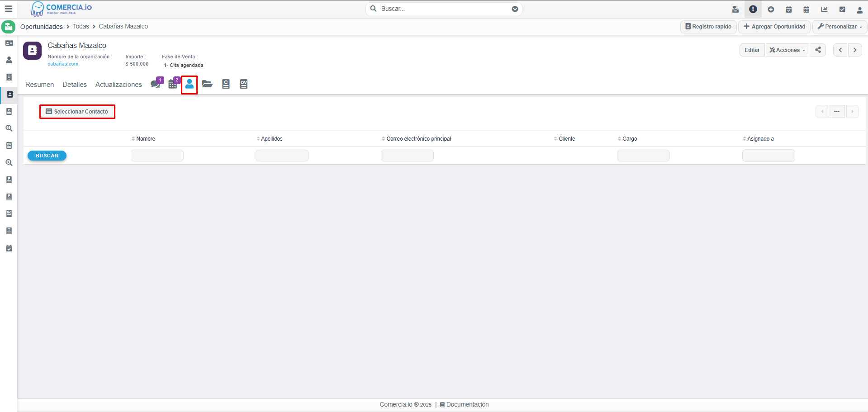Click the Nombre filter input field
The height and width of the screenshot is (412, 868).
pos(157,156)
